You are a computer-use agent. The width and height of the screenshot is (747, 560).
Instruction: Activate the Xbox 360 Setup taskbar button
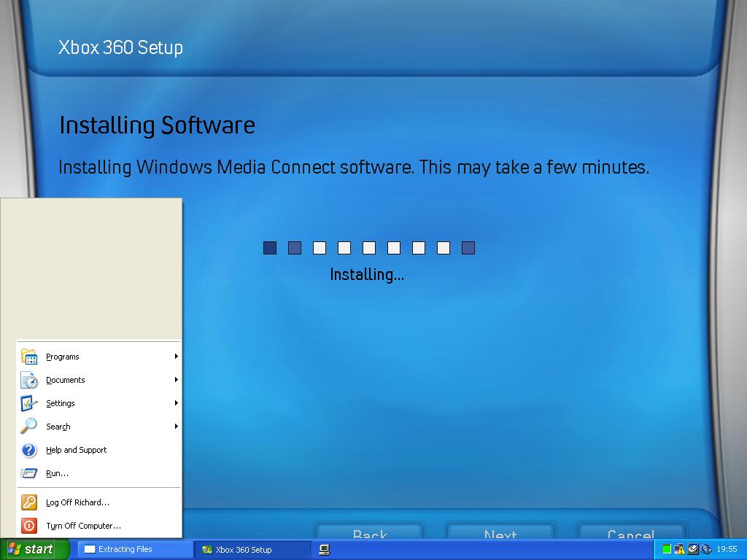coord(252,550)
